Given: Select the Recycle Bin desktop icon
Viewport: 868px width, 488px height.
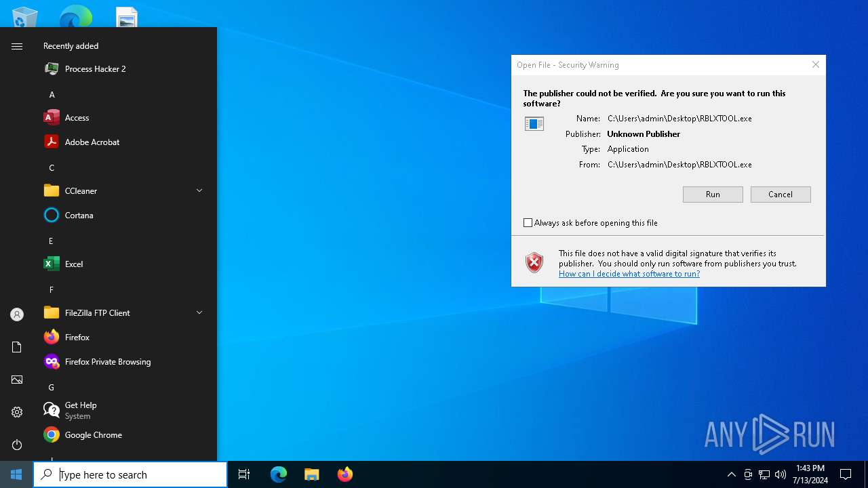Looking at the screenshot, I should pyautogui.click(x=25, y=16).
